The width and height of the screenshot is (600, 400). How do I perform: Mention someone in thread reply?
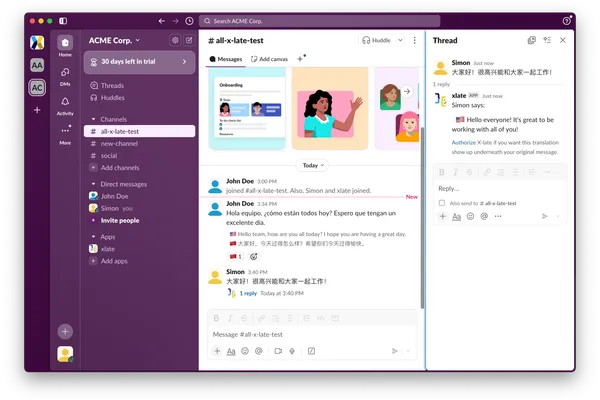pos(484,216)
